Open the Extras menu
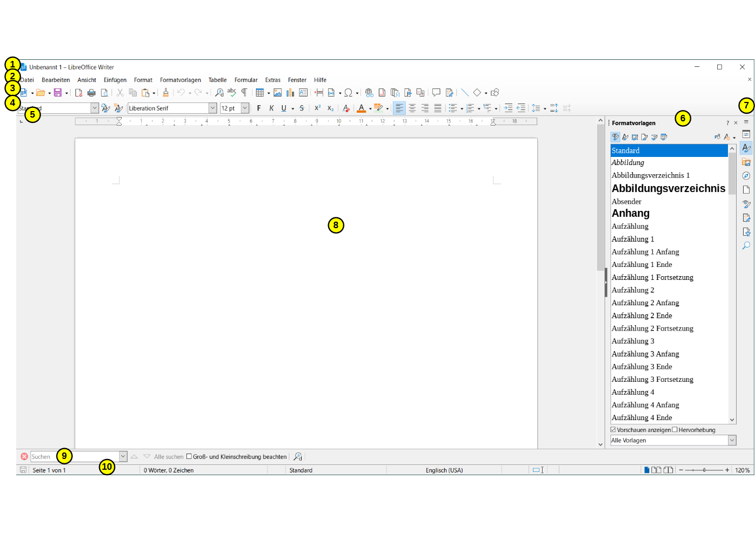Screen dimensions: 756x535 [273, 80]
